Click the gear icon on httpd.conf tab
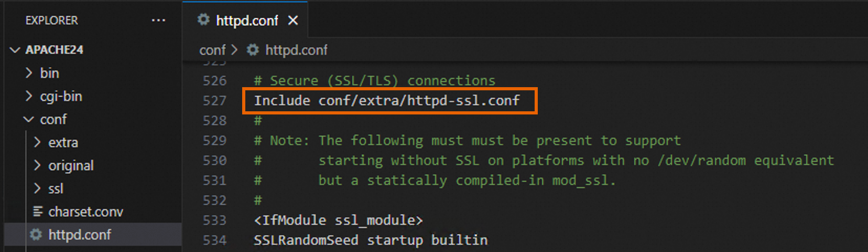Image resolution: width=868 pixels, height=252 pixels. (x=203, y=20)
